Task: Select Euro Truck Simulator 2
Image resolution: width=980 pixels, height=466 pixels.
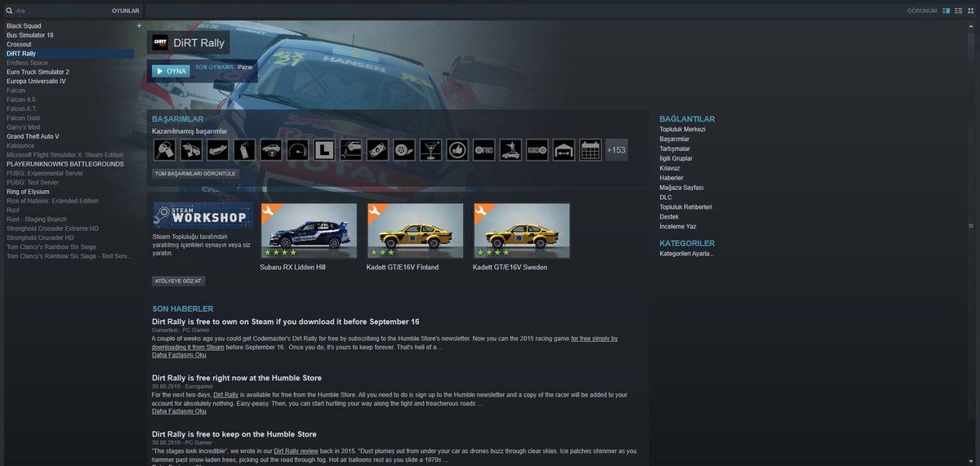Action: (x=38, y=72)
